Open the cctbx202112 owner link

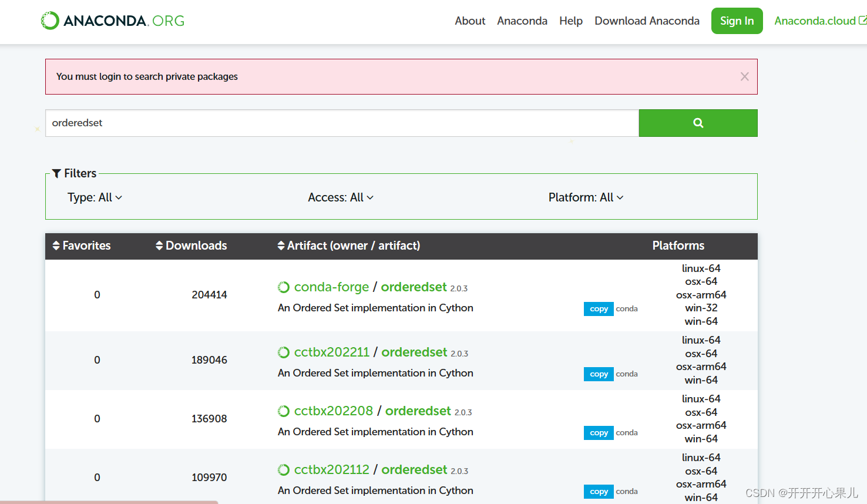point(332,470)
